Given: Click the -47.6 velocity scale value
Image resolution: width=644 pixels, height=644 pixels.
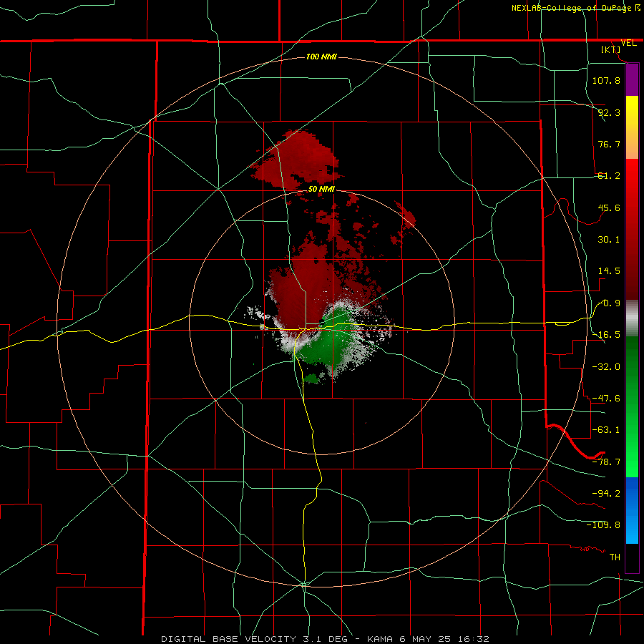Looking at the screenshot, I should pos(606,399).
